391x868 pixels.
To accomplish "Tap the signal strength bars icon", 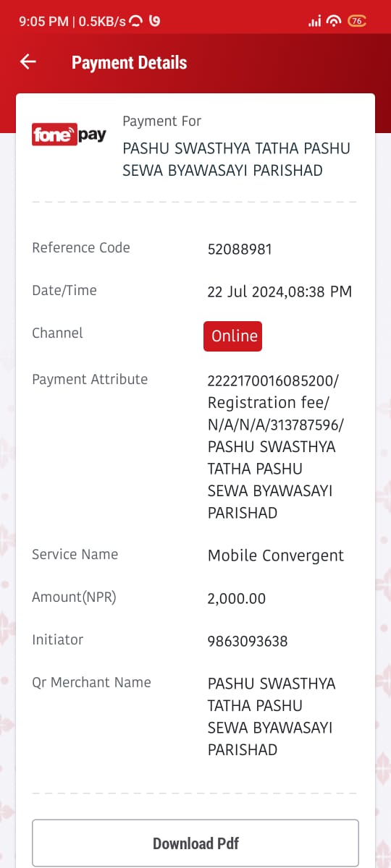I will tap(314, 22).
